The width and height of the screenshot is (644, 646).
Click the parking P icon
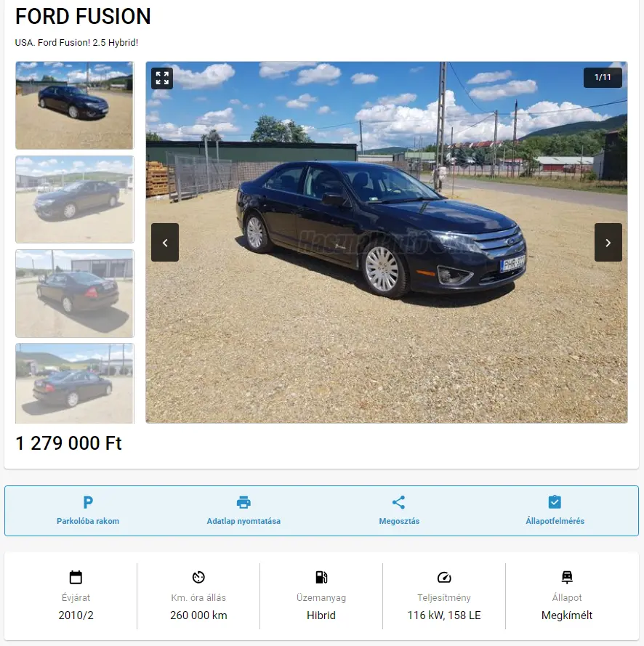point(88,502)
